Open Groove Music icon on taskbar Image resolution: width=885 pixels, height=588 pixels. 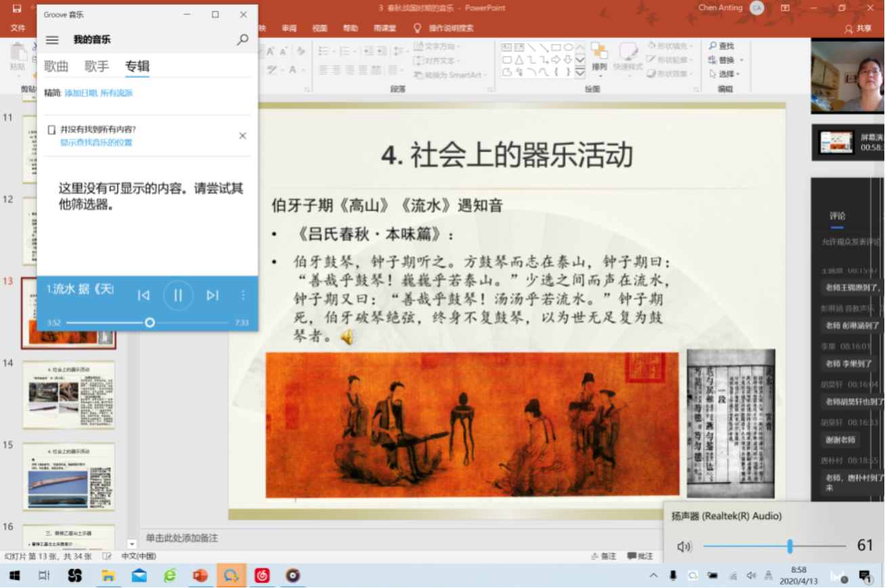293,576
